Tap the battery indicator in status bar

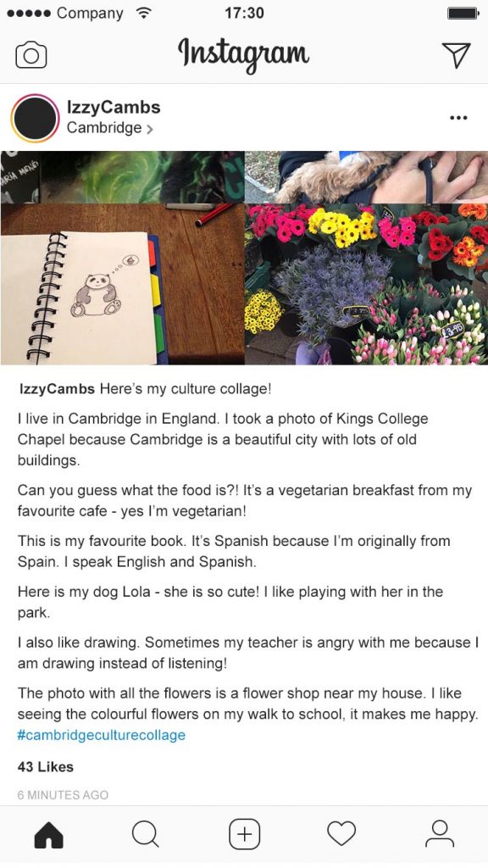(463, 14)
